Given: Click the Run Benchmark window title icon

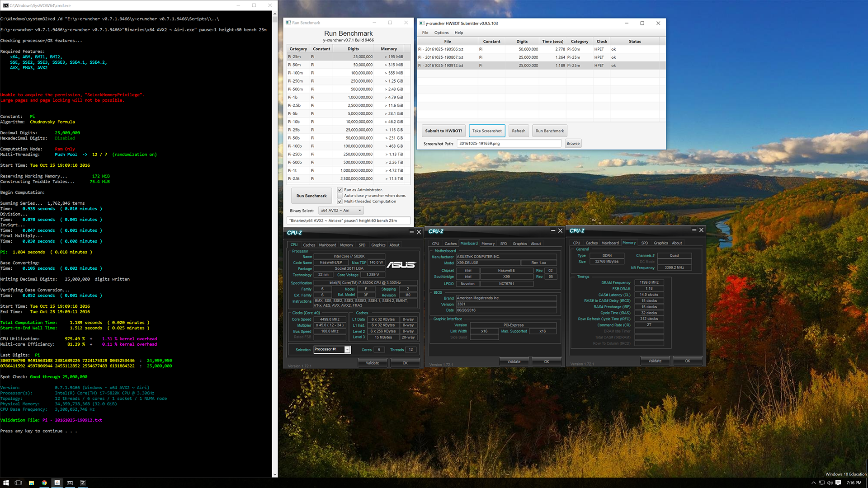Looking at the screenshot, I should (288, 23).
